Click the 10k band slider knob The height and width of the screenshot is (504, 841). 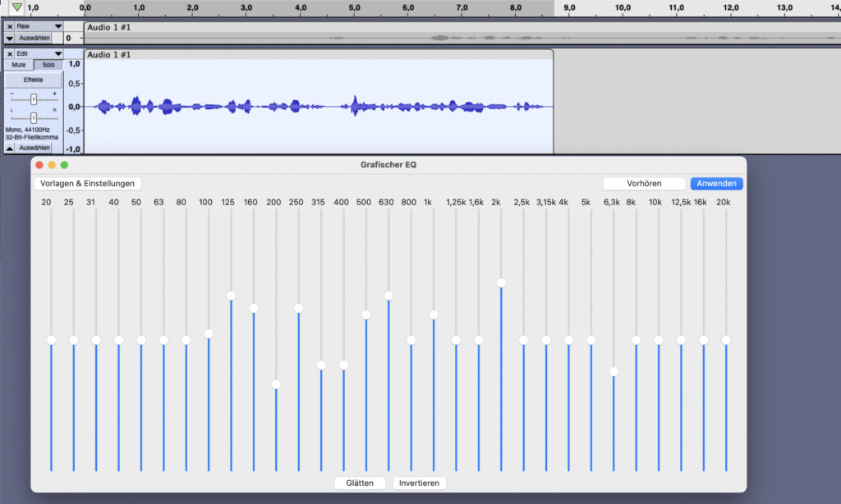pyautogui.click(x=659, y=340)
